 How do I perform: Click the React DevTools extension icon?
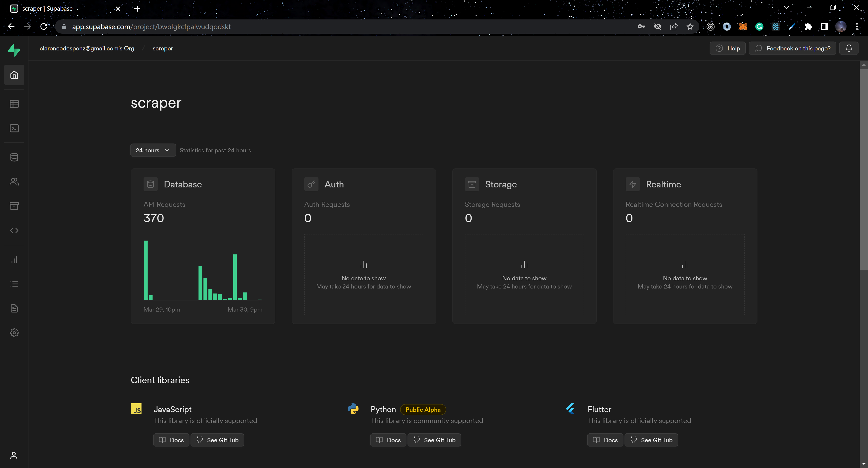click(776, 27)
